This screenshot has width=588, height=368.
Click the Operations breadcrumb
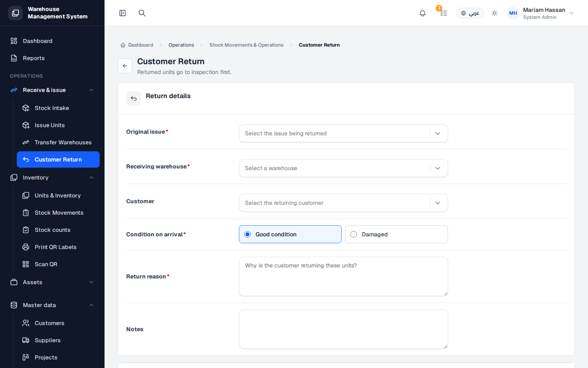[x=181, y=45]
